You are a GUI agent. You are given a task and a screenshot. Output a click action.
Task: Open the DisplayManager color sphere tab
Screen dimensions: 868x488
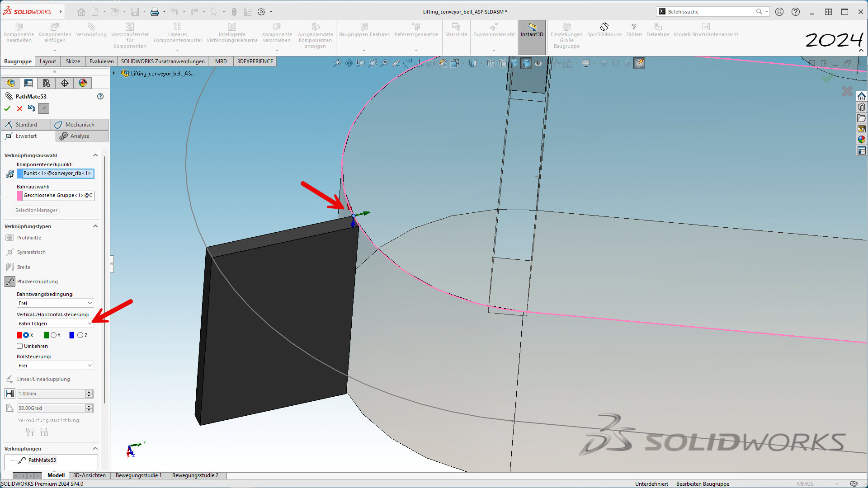tap(83, 83)
